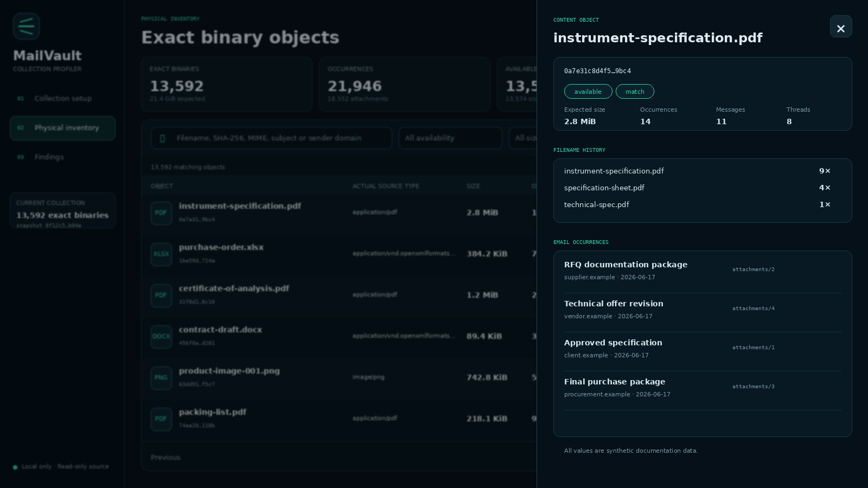Open the All availability dropdown
868x488 pixels.
point(450,138)
